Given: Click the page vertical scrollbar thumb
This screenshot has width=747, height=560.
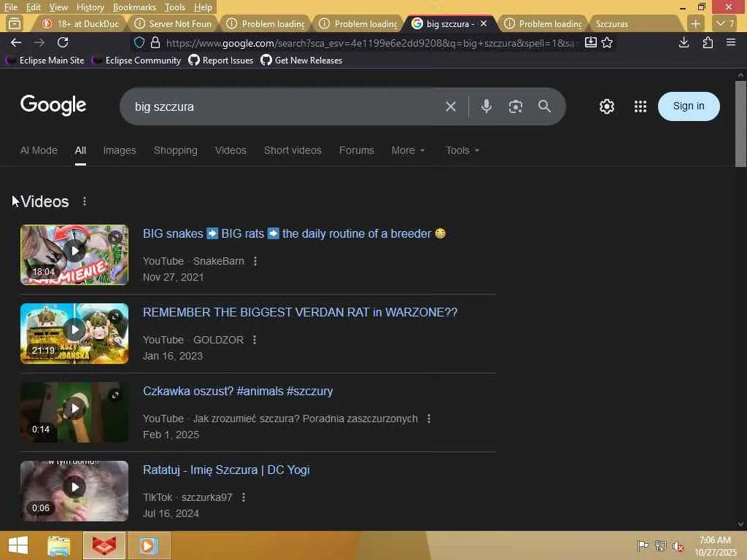Looking at the screenshot, I should coord(740,124).
